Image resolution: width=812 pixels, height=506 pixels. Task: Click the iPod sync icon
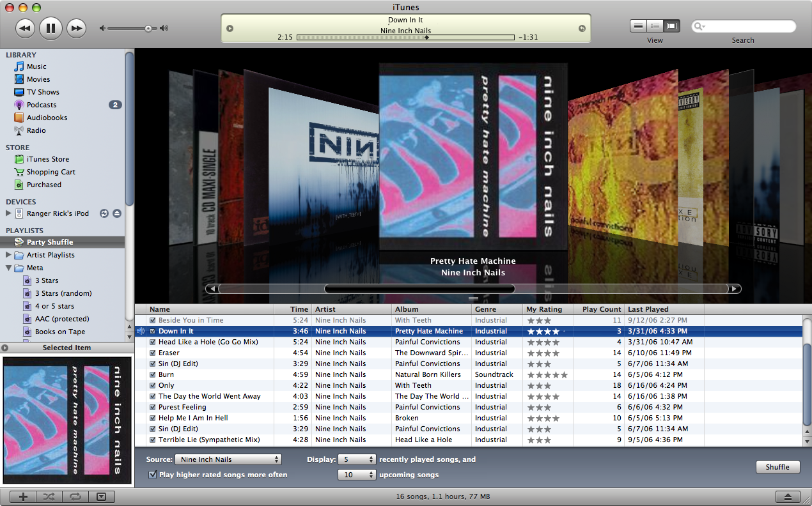[x=104, y=213]
